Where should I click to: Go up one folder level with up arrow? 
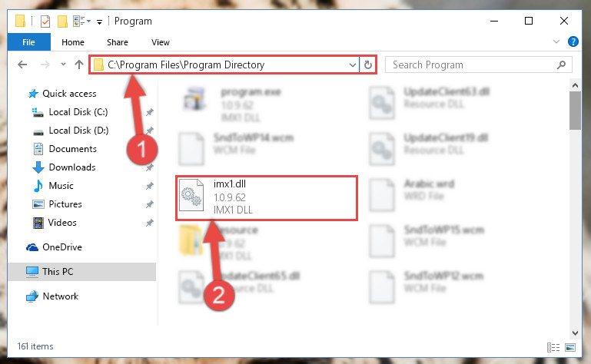pos(79,65)
